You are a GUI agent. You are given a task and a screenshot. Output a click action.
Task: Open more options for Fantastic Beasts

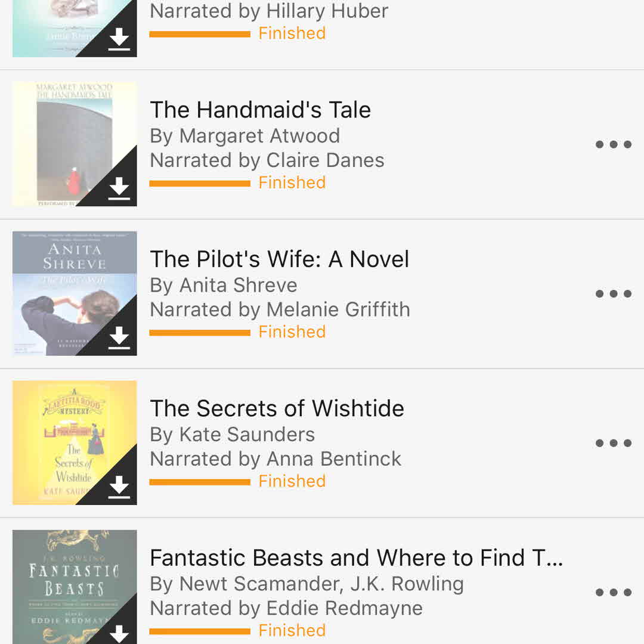click(613, 592)
